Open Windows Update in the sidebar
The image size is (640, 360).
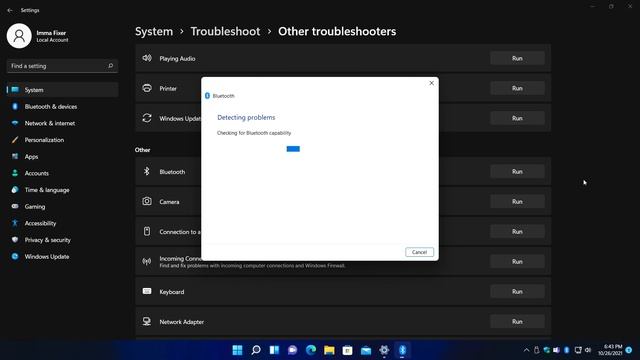click(x=62, y=257)
